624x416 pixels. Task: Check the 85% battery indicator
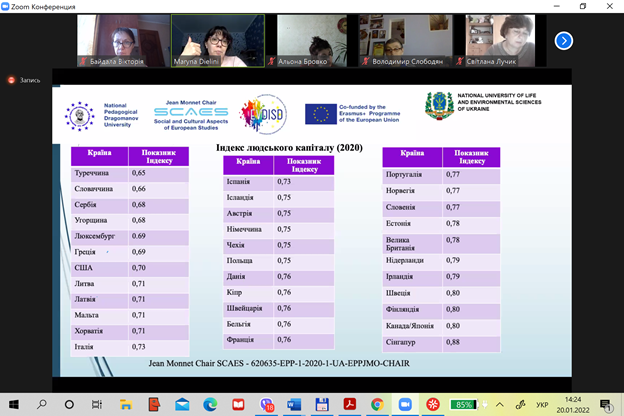[x=463, y=405]
